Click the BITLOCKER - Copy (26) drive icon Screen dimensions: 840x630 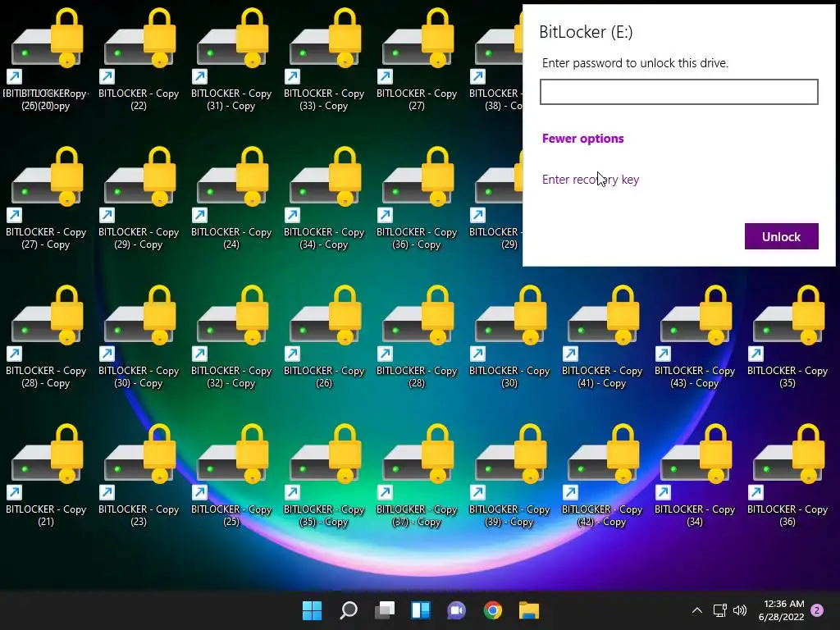[324, 336]
